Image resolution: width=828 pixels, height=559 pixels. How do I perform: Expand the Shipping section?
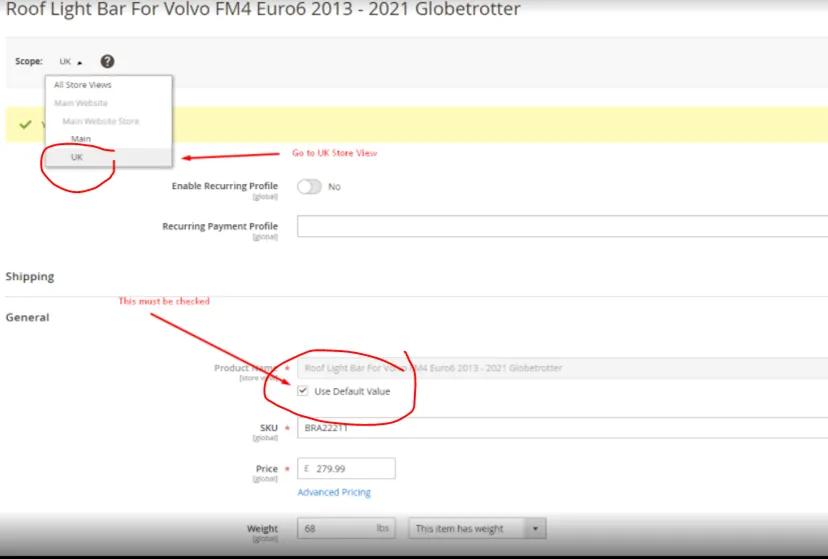click(x=30, y=277)
